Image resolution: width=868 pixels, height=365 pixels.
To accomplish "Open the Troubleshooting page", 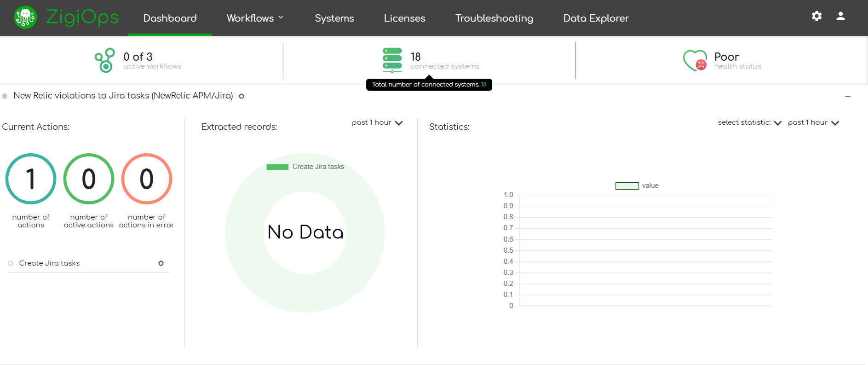I will 494,18.
